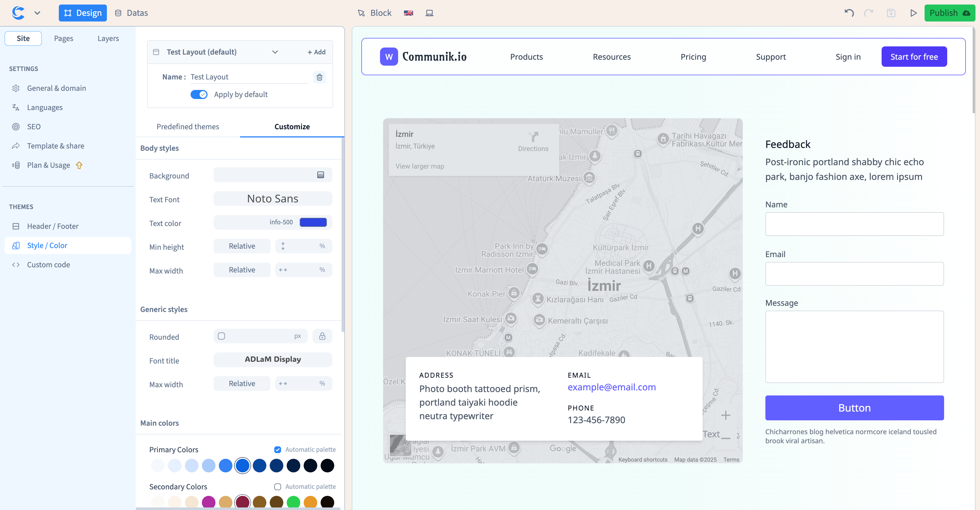This screenshot has width=980, height=510.
Task: Enable Secondary Colors automatic palette
Action: point(277,487)
